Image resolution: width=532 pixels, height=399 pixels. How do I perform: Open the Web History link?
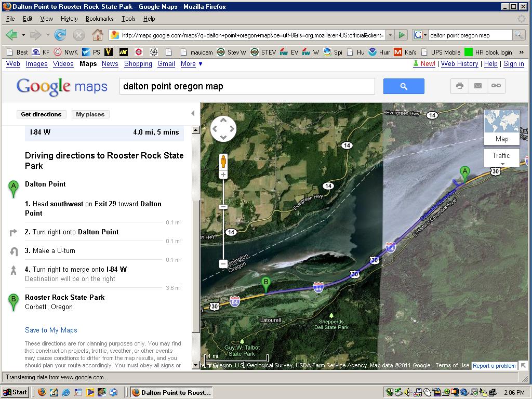(x=460, y=64)
